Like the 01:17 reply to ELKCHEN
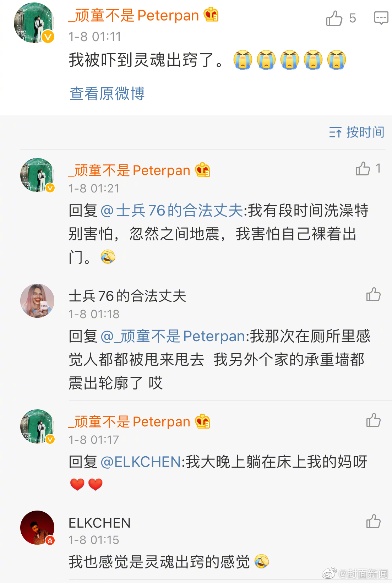392x583 pixels. click(x=373, y=420)
